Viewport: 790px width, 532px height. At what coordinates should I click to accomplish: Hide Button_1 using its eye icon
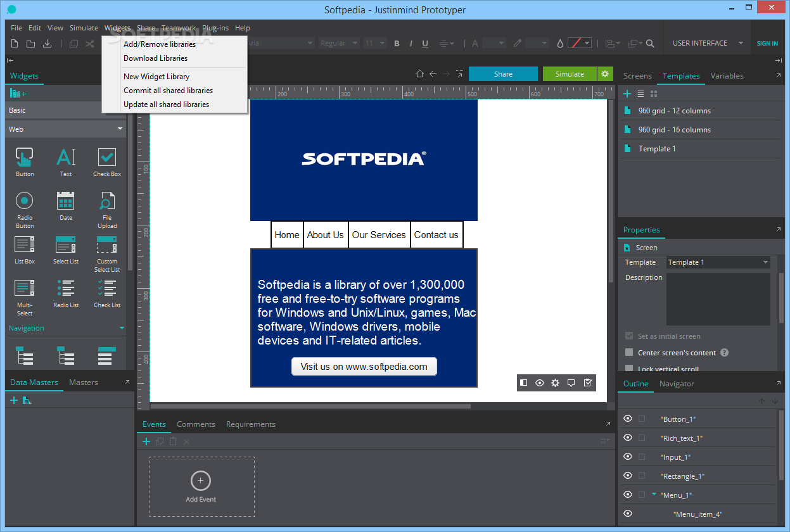click(x=628, y=419)
